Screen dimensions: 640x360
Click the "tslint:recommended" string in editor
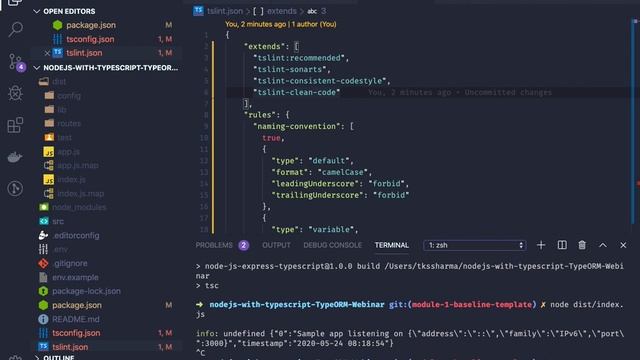pyautogui.click(x=299, y=58)
